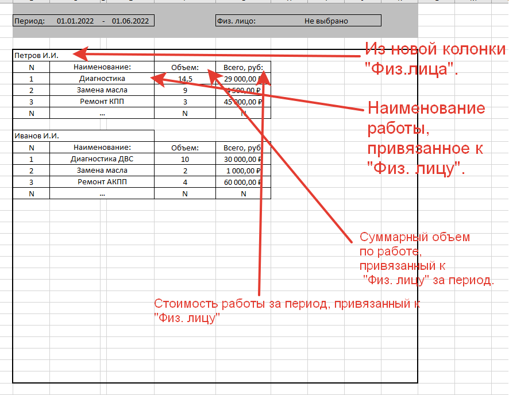Click 'Ремонт КПП' in Petrov's table
532x395 pixels.
(102, 102)
